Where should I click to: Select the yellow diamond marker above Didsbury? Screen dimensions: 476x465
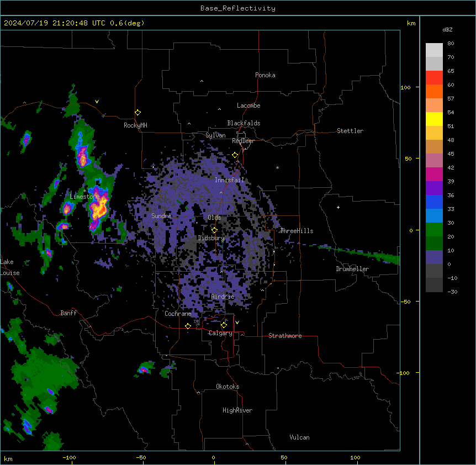click(x=214, y=230)
